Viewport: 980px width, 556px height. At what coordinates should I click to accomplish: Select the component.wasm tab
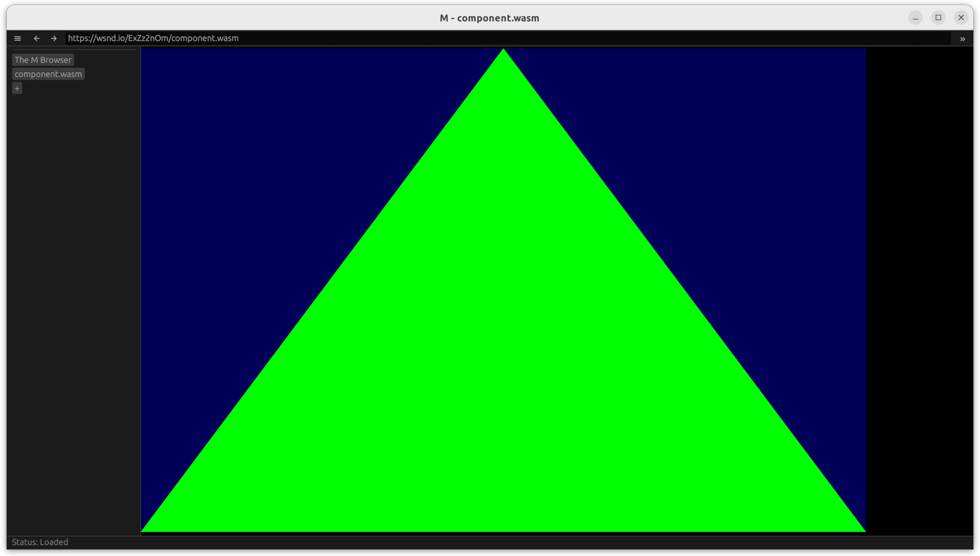click(48, 74)
